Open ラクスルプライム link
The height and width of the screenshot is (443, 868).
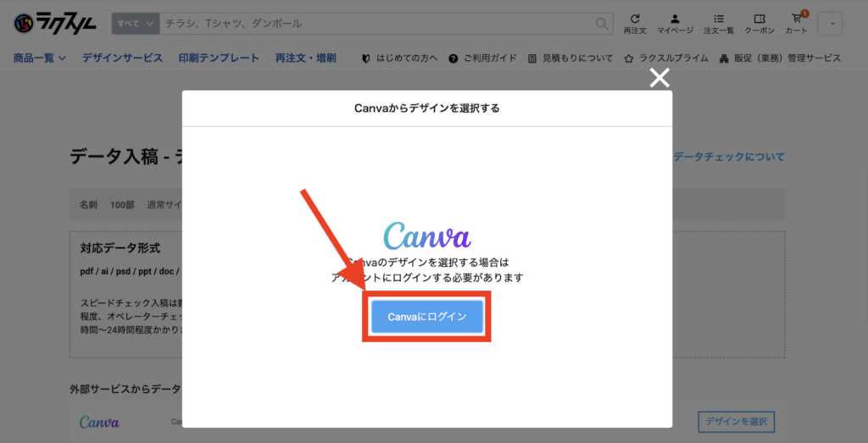pyautogui.click(x=666, y=58)
